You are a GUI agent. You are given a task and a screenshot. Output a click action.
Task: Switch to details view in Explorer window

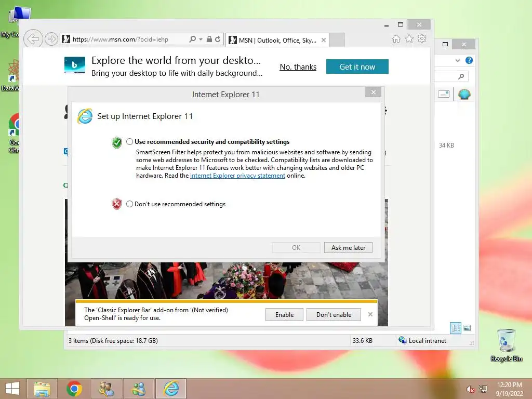pyautogui.click(x=456, y=328)
